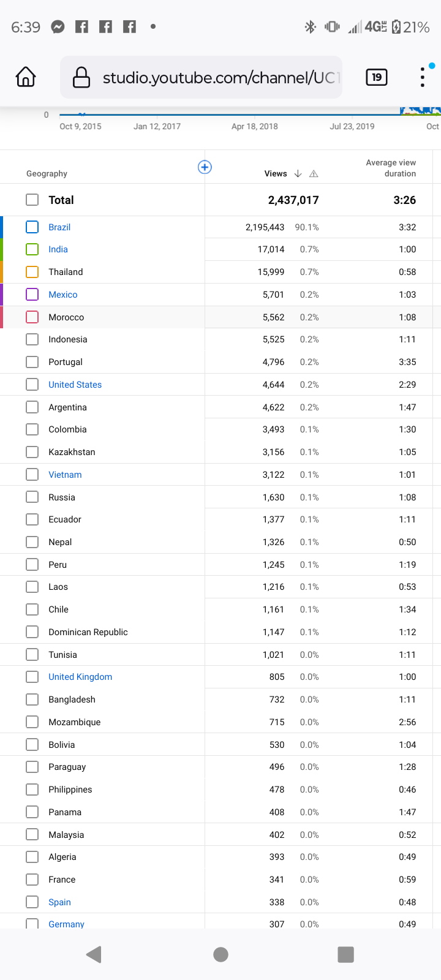Sort by Views using the down arrow
Viewport: 441px width, 980px height.
point(298,174)
